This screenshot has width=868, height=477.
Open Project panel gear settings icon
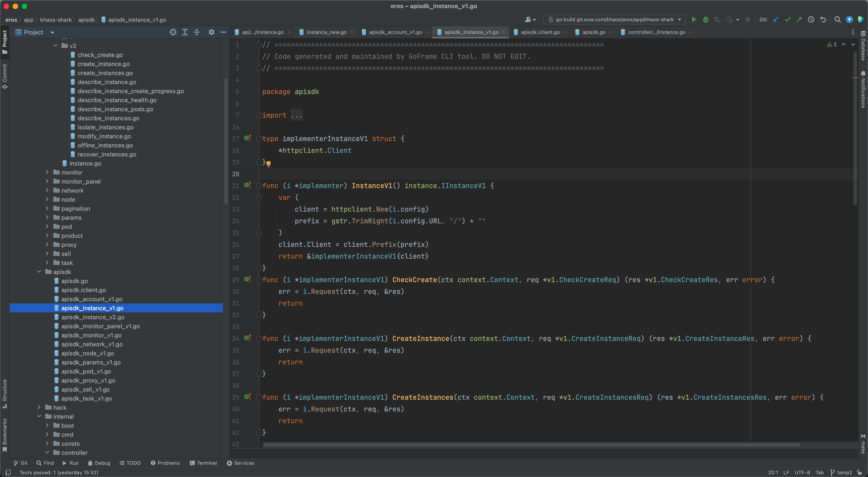point(211,32)
